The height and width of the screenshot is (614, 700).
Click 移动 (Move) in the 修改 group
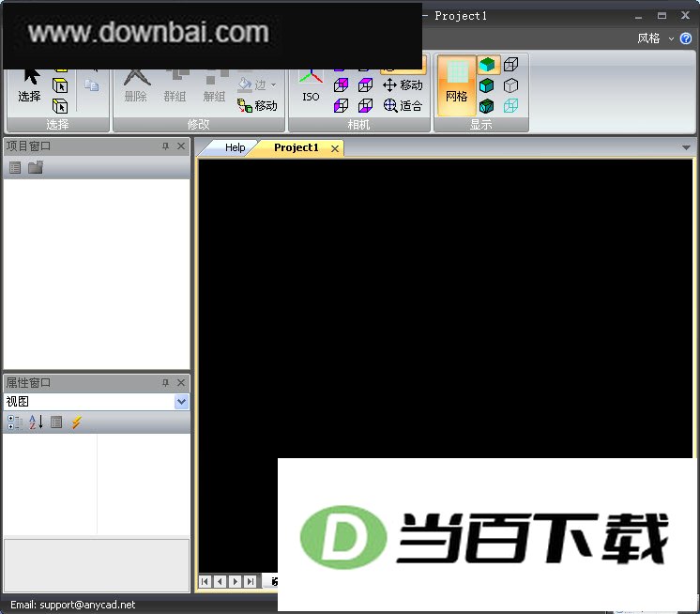tap(257, 106)
